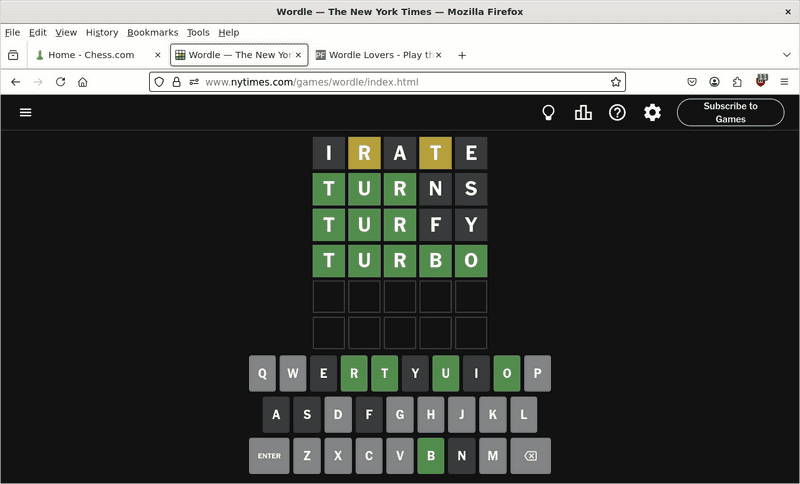Go back to previous page
The width and height of the screenshot is (800, 484).
pos(16,82)
